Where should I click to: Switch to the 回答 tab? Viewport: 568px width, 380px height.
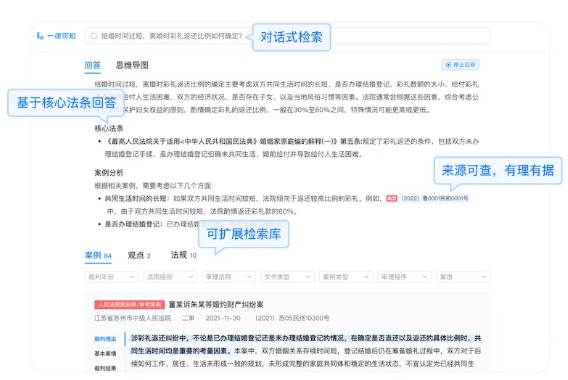coord(92,65)
